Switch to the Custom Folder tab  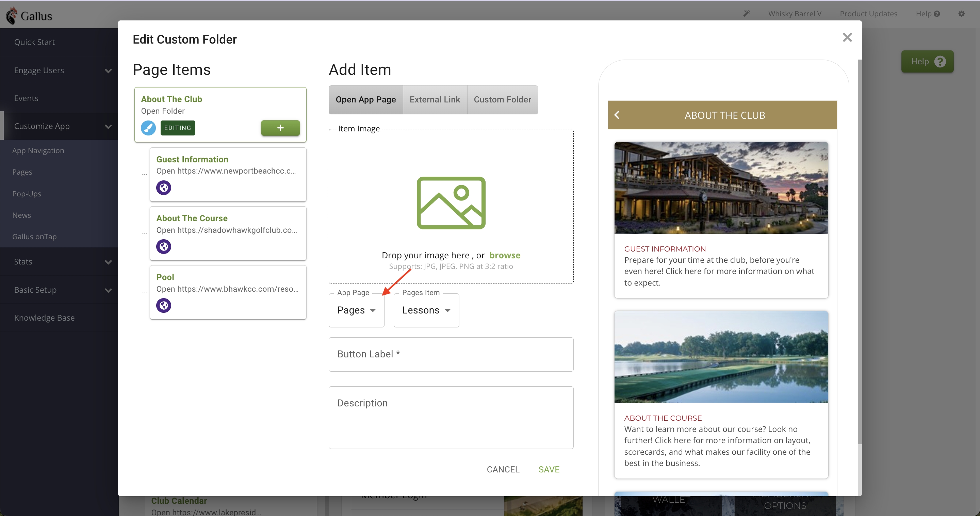pyautogui.click(x=502, y=100)
